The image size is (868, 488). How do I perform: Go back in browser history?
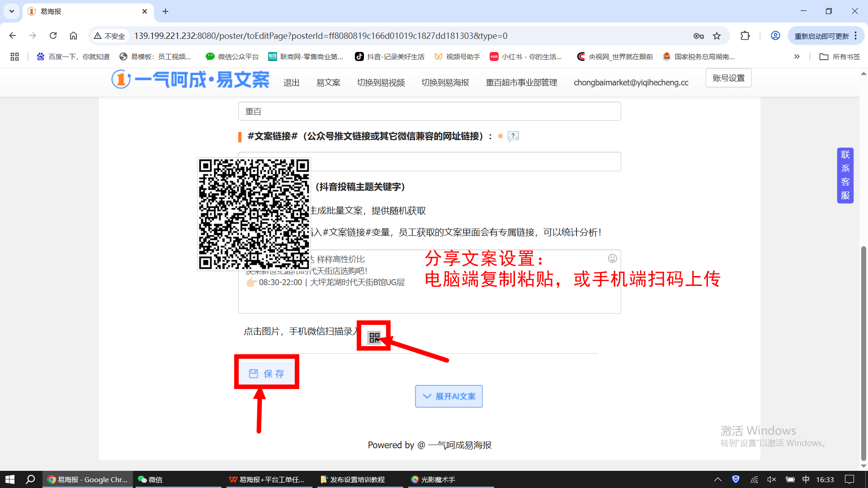(13, 36)
